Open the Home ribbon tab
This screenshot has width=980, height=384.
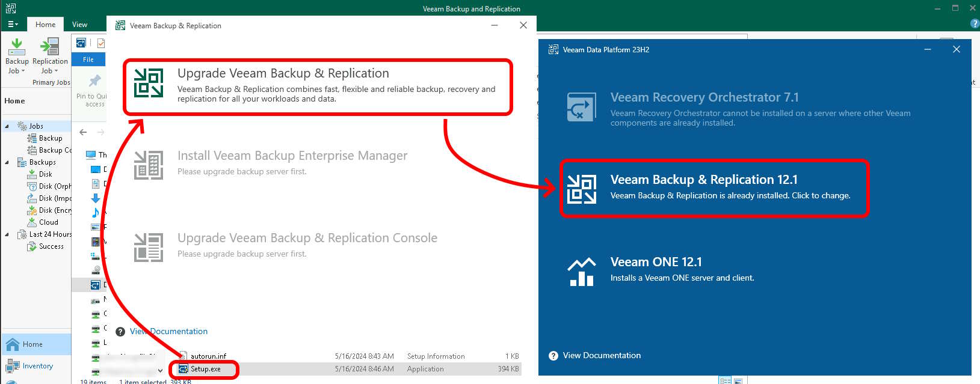pyautogui.click(x=45, y=25)
